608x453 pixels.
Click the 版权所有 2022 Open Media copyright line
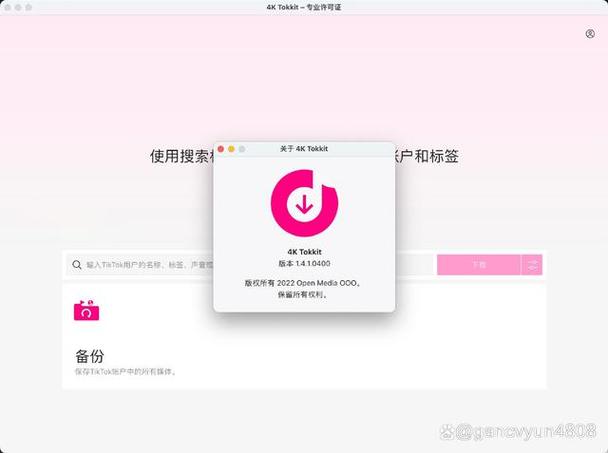click(x=303, y=283)
